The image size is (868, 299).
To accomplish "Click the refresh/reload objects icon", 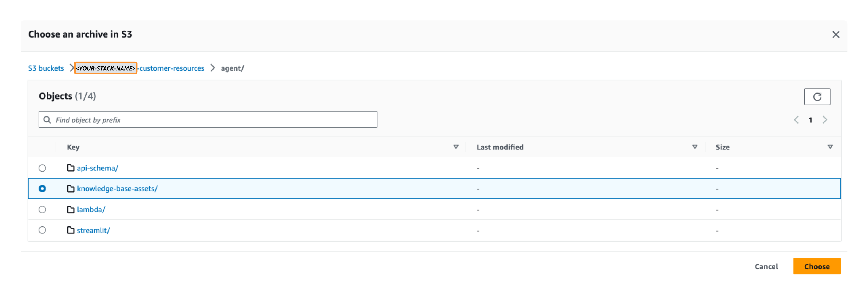I will tap(818, 97).
